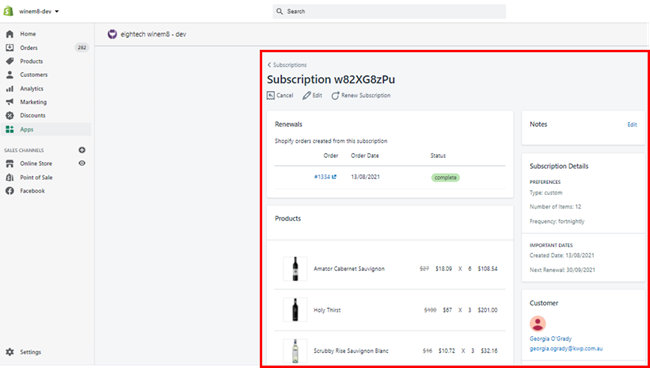The height and width of the screenshot is (368, 650).
Task: Click the Settings gear icon
Action: coord(10,352)
